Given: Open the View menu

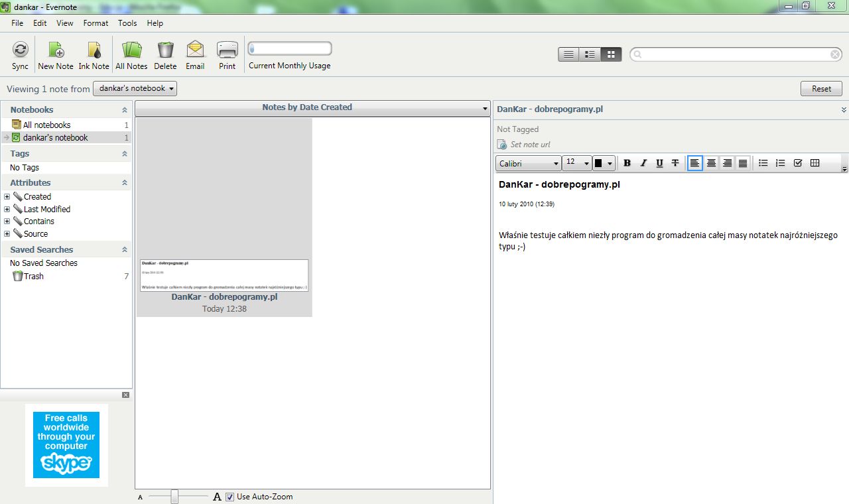Looking at the screenshot, I should (65, 23).
